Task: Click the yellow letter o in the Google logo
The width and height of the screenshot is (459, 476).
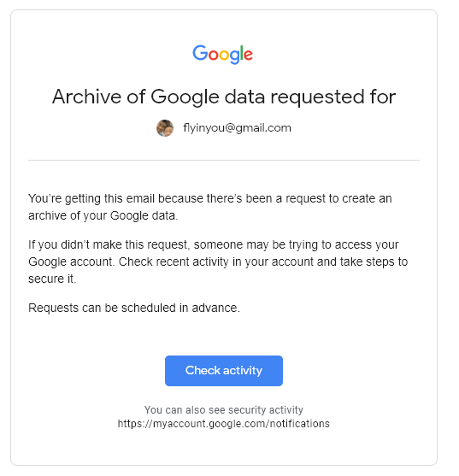Action: 224,55
